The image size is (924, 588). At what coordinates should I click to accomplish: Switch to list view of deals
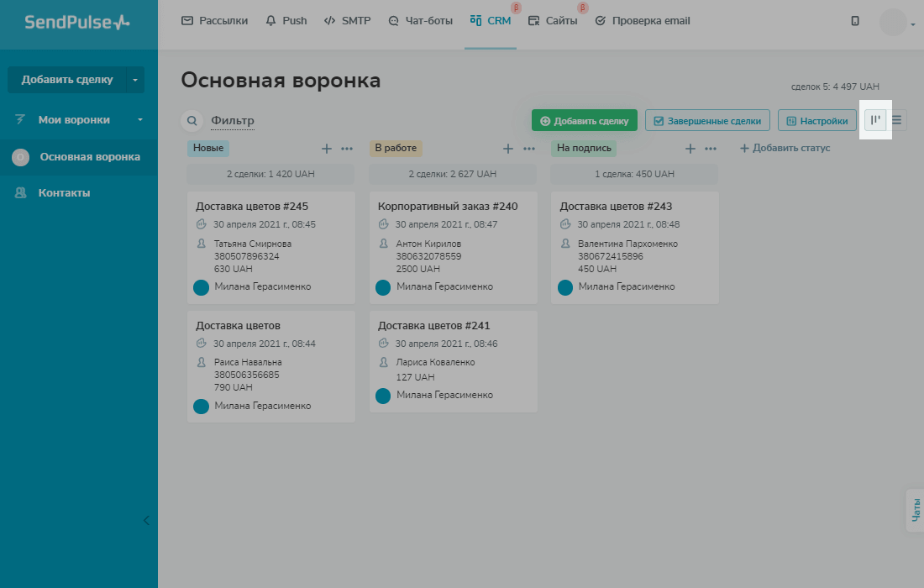coord(896,119)
